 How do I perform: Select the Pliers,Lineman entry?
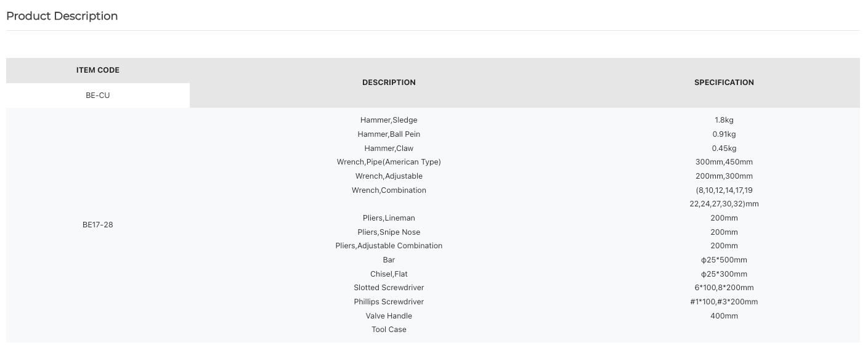pyautogui.click(x=389, y=218)
